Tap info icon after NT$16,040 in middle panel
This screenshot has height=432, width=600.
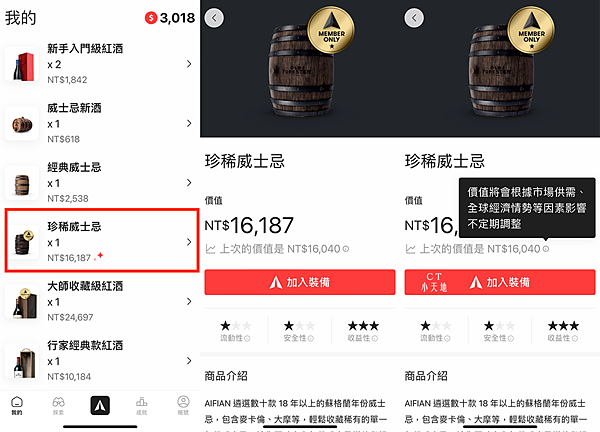tap(346, 249)
